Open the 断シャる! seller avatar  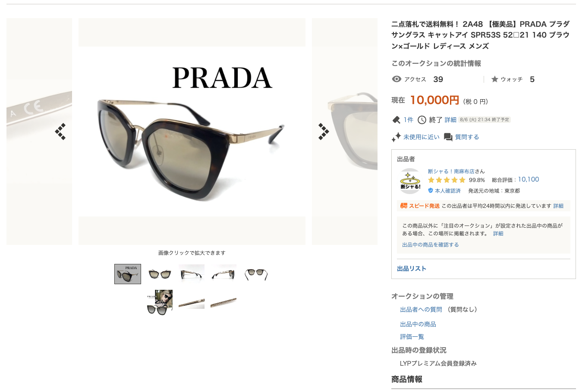coord(410,181)
